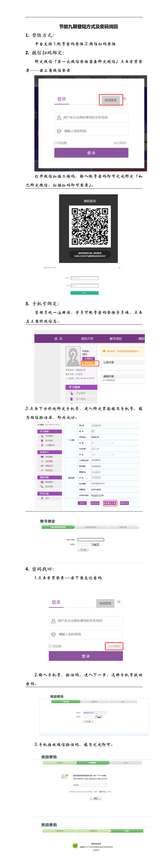Click the shield icon in first dialog's password field
168x868 pixels.
coord(59,131)
